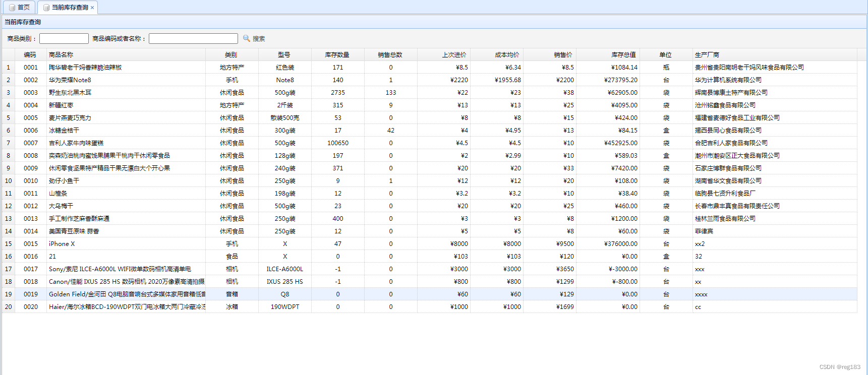
Task: Sort by 编码 column header
Action: point(30,54)
